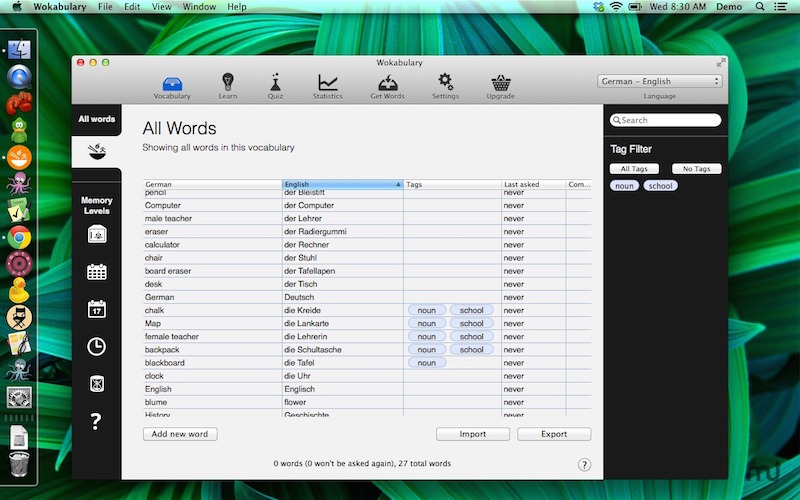Click the No Tags filter button
This screenshot has height=500, width=800.
696,169
